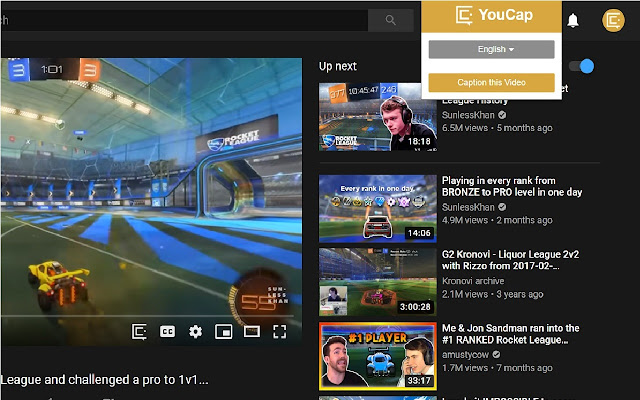Image resolution: width=640 pixels, height=400 pixels.
Task: Open notifications bell
Action: pos(573,20)
